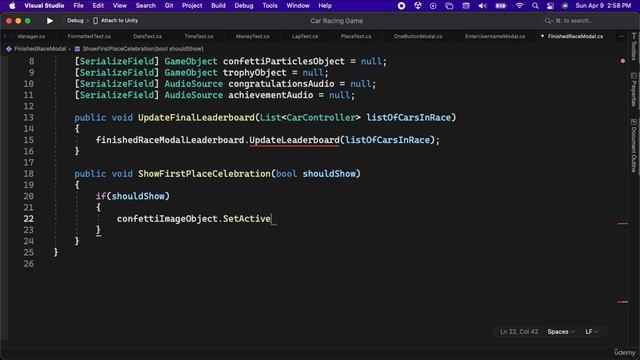640x360 pixels.
Task: Open the Build menu
Action: pos(218,6)
